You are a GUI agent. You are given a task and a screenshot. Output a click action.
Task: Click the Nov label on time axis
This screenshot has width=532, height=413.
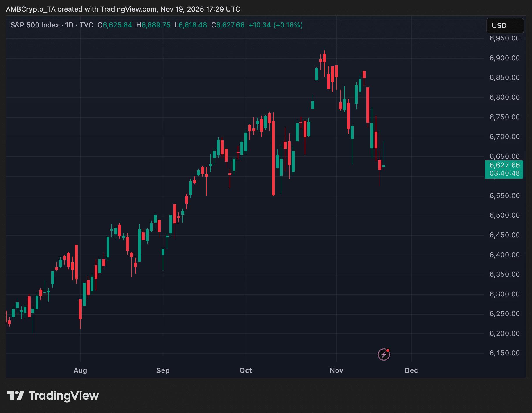coord(336,370)
